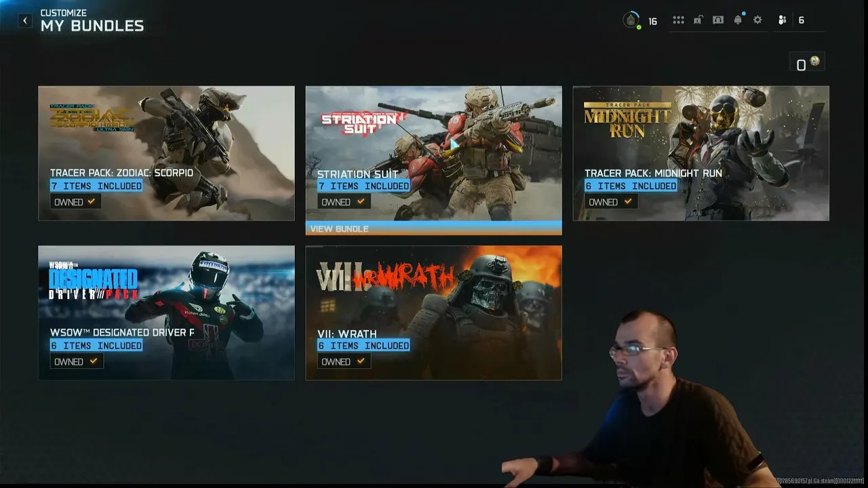Viewport: 868px width, 488px height.
Task: Select the Tracer Pack: Midnight Run bundle card
Action: click(x=701, y=153)
